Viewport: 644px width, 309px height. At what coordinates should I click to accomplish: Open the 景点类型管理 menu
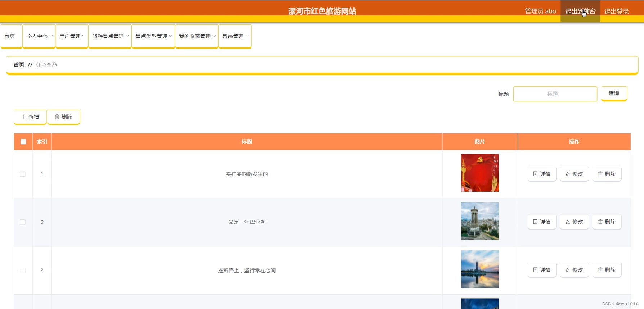[x=153, y=36]
